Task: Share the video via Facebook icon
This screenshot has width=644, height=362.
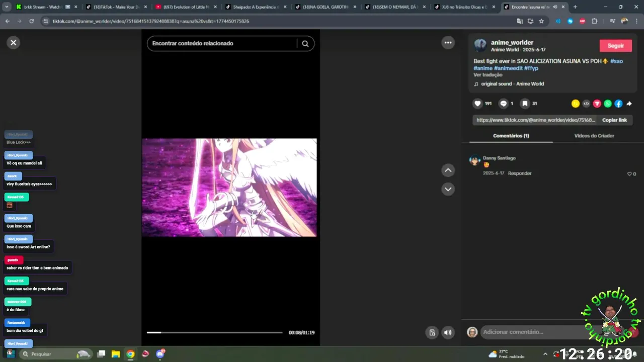Action: [x=618, y=104]
